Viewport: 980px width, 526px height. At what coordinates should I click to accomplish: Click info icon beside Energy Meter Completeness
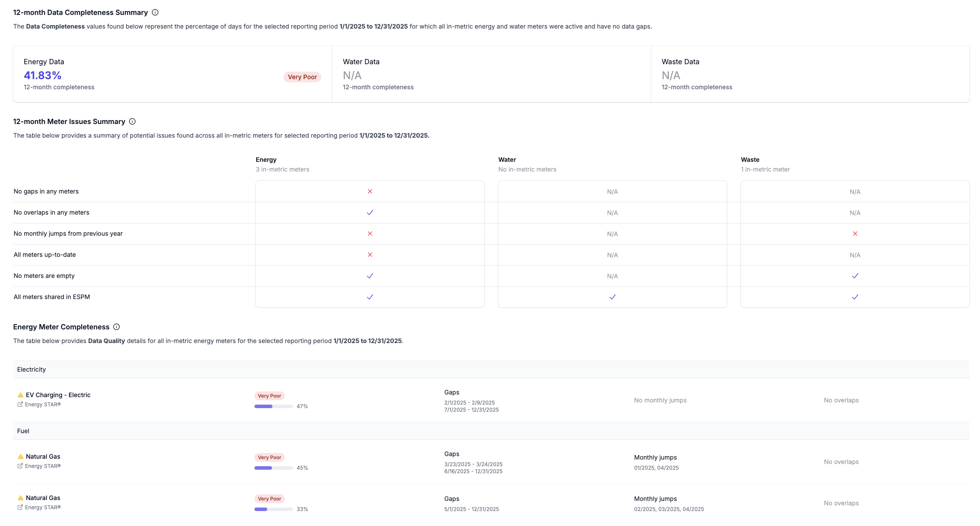coord(116,327)
